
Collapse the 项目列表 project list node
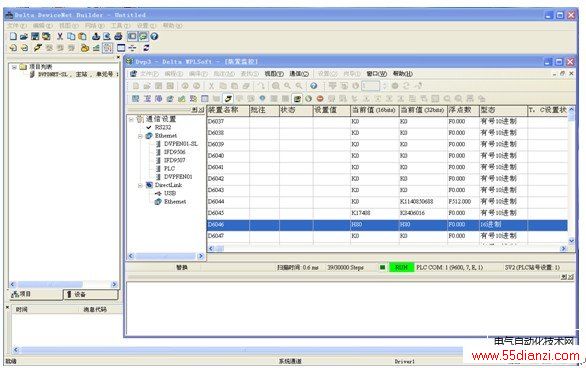[x=14, y=67]
